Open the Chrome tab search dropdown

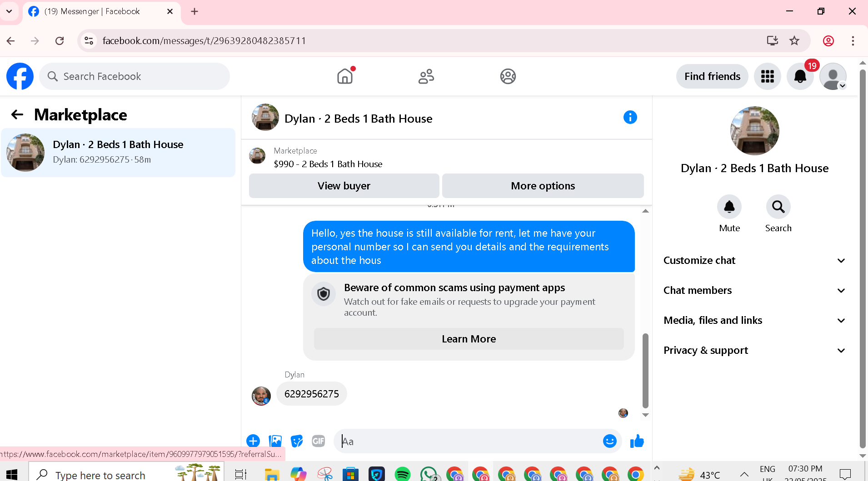click(9, 11)
